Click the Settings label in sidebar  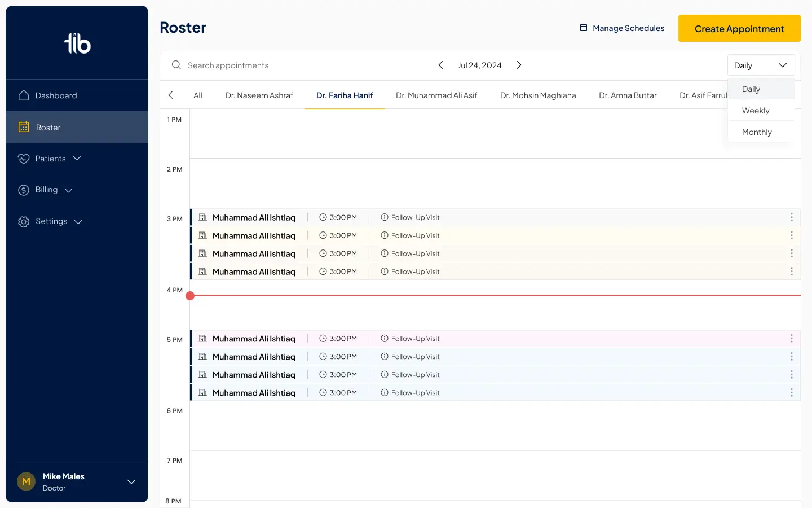coord(51,221)
